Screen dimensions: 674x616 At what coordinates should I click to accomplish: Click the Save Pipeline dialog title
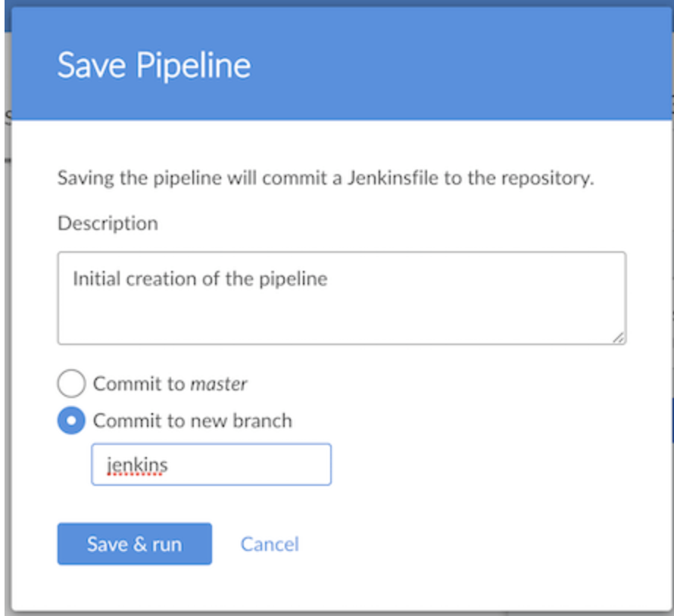154,65
